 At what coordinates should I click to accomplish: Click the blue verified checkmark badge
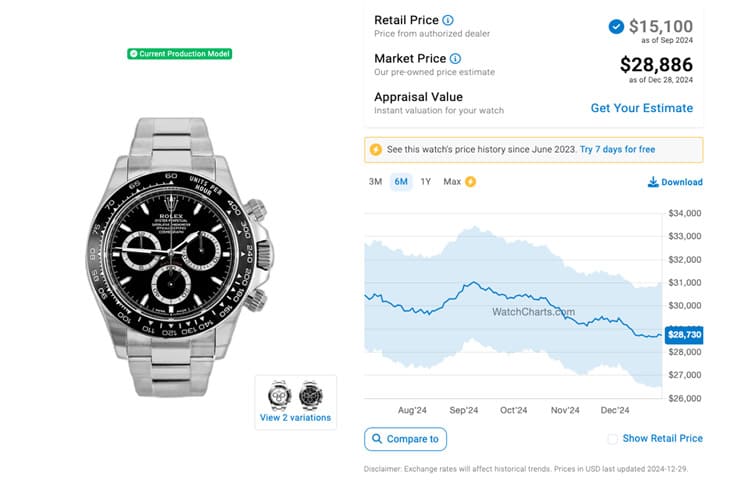pyautogui.click(x=616, y=26)
